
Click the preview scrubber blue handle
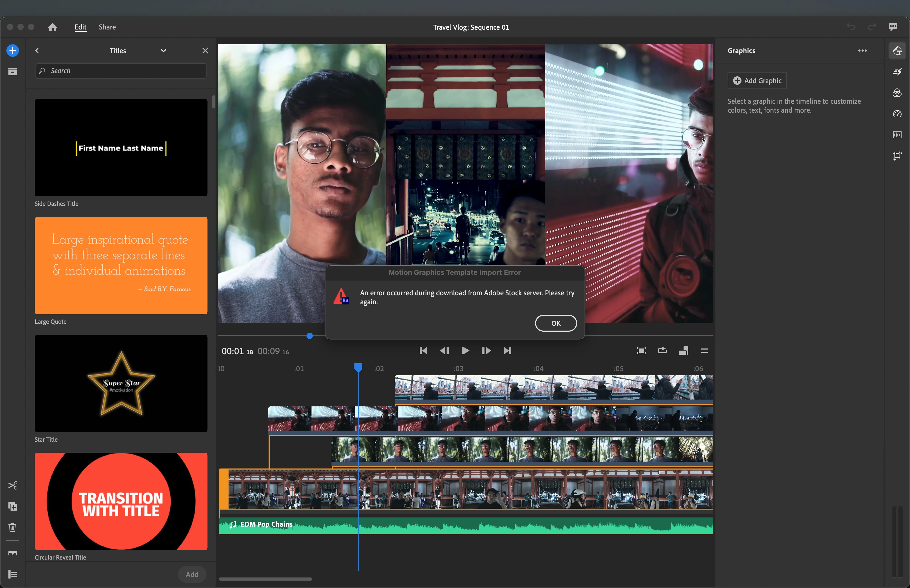coord(310,336)
